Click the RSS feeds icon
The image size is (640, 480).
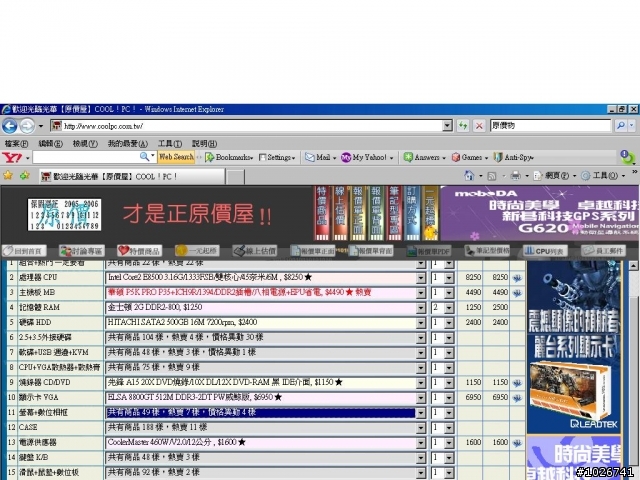pos(492,176)
